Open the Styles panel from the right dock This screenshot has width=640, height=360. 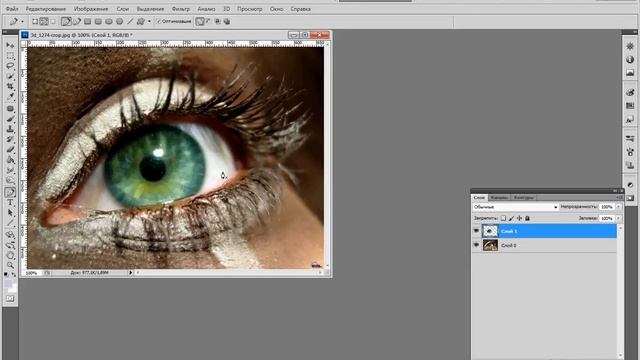[630, 119]
